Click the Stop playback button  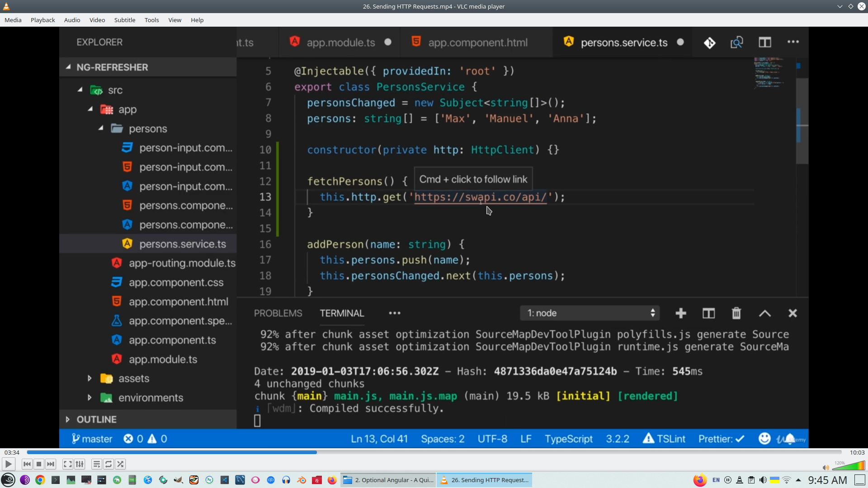click(x=39, y=464)
